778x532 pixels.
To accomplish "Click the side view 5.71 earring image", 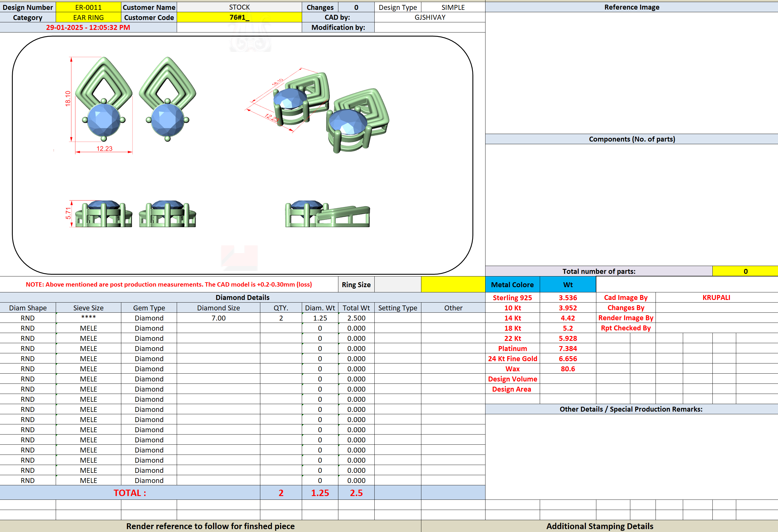I will pyautogui.click(x=131, y=214).
